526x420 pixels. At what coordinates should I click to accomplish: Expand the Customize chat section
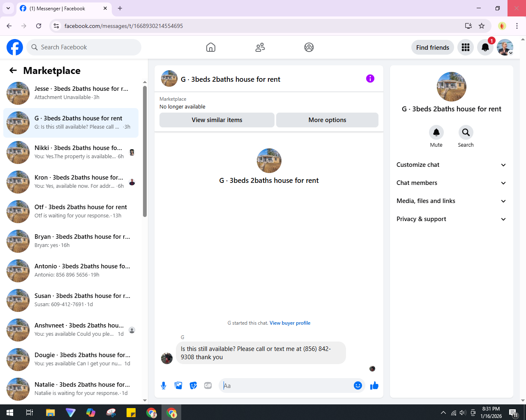click(x=451, y=165)
